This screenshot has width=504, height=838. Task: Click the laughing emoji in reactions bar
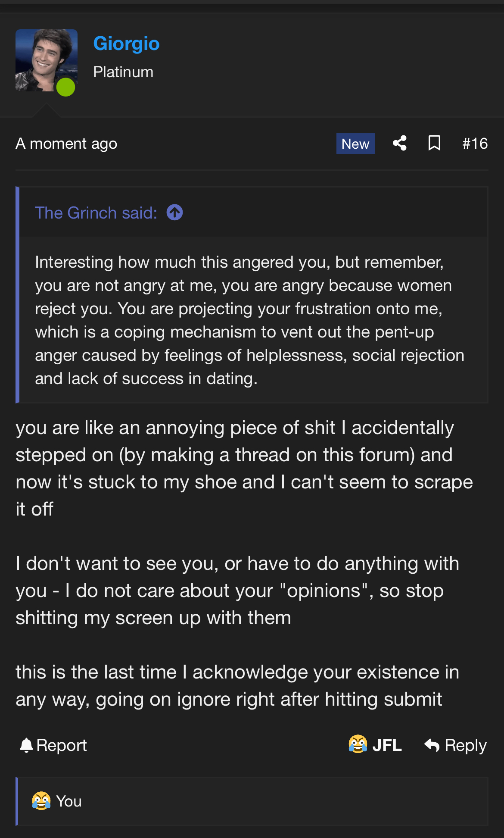(x=41, y=801)
